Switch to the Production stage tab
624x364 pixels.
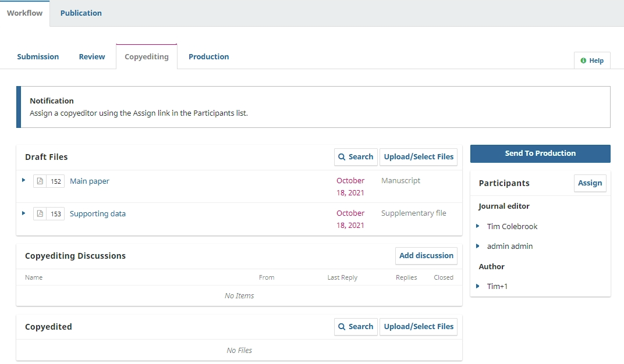click(208, 56)
